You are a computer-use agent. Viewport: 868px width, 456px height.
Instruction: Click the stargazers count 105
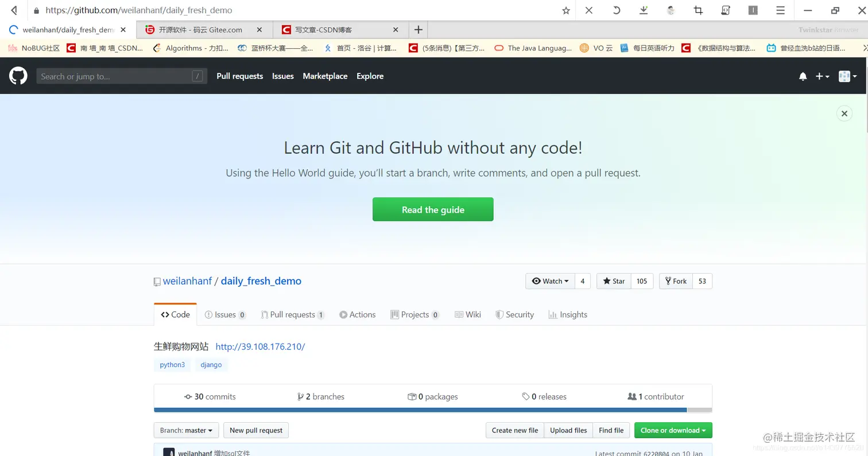pyautogui.click(x=642, y=281)
